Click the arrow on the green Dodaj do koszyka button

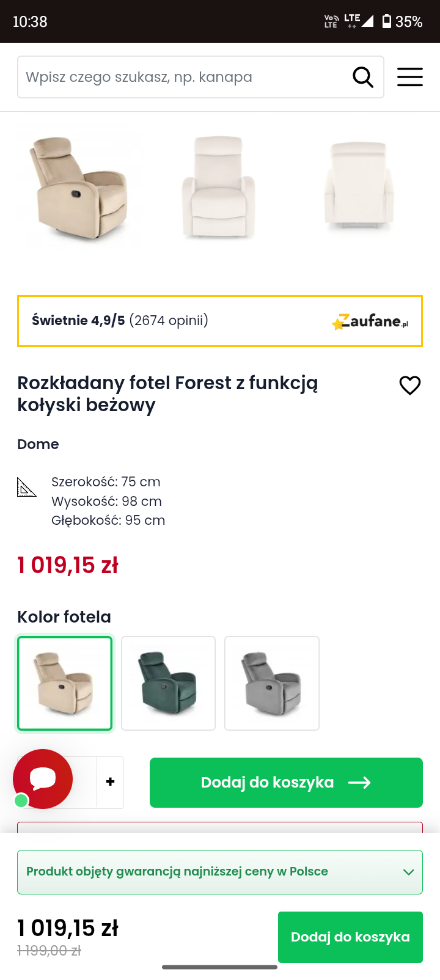pyautogui.click(x=359, y=783)
